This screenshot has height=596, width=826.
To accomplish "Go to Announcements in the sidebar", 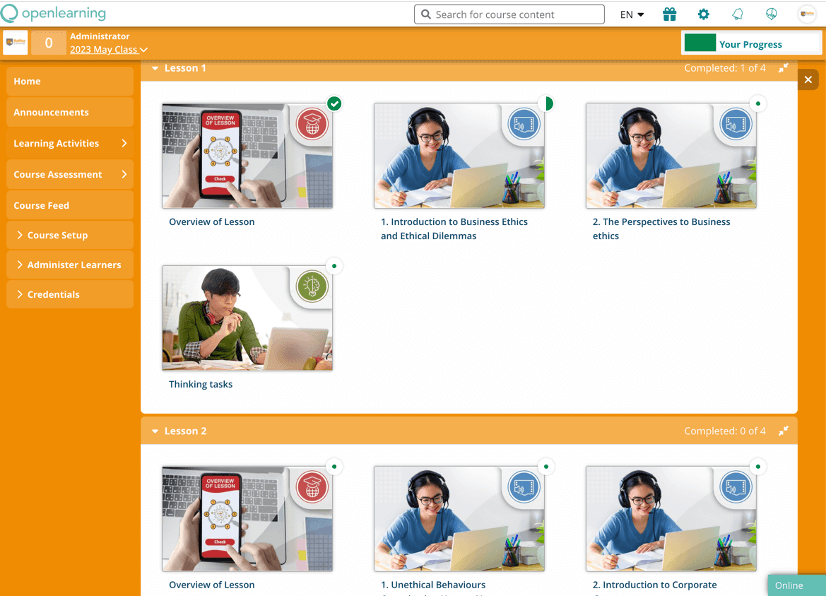I will [x=51, y=112].
